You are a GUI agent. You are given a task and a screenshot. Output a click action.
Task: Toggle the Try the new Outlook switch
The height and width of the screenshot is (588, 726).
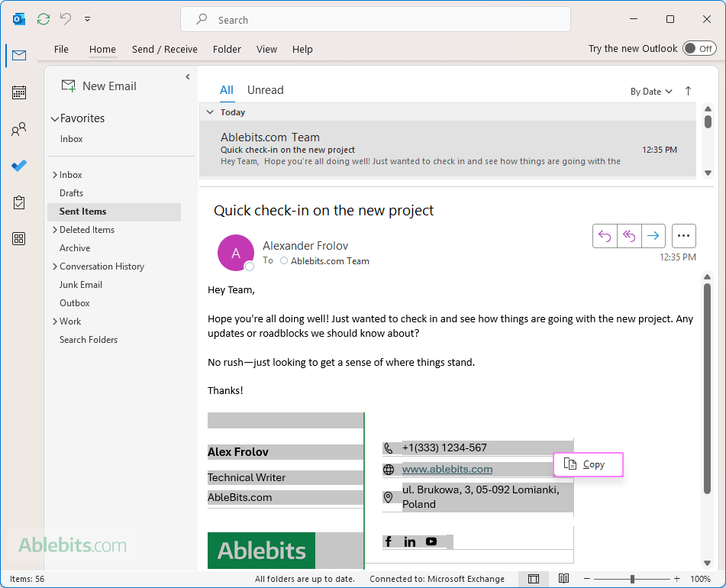[x=699, y=49]
